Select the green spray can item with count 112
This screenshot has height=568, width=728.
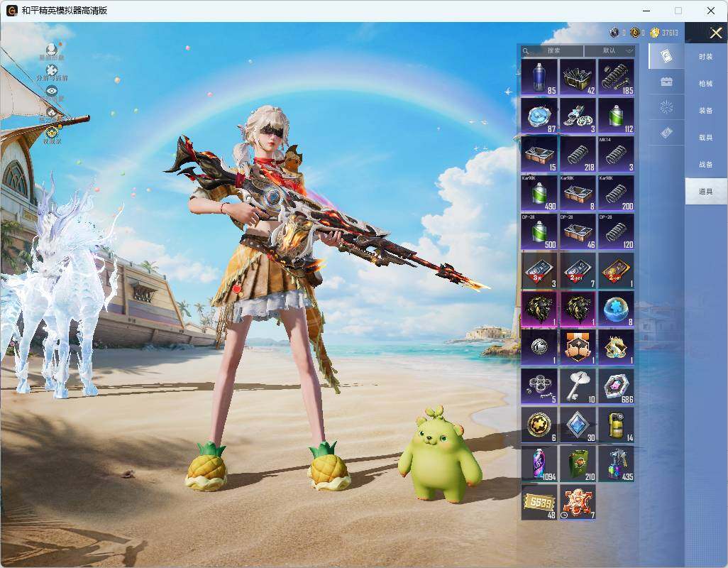616,116
